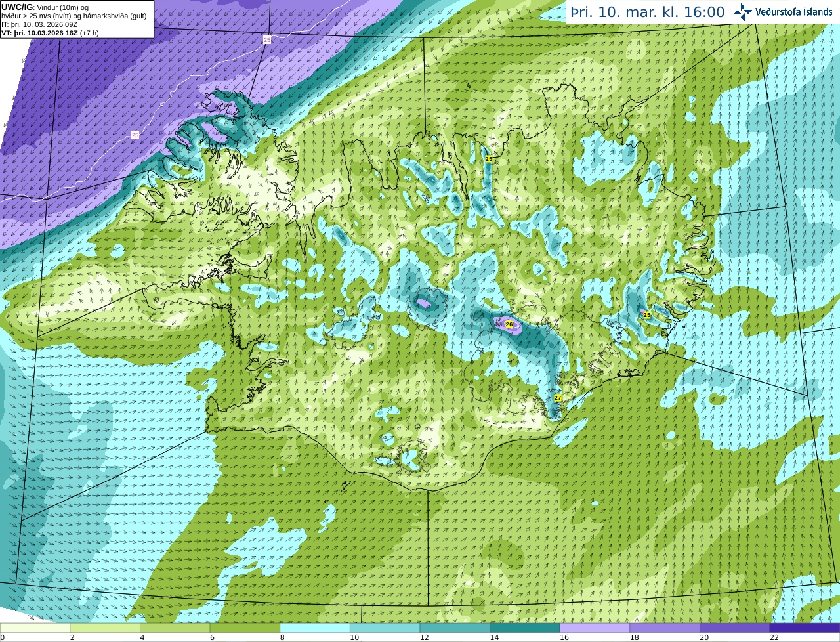
Task: Click the Veðurstofa Íslands logo text
Action: 794,12
